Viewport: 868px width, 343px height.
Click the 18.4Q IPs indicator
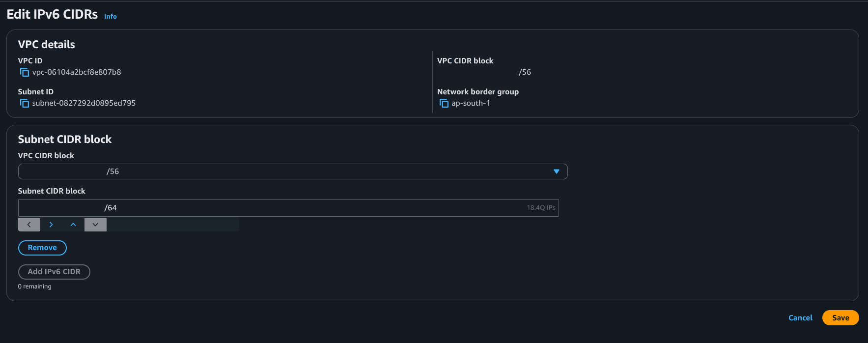point(541,208)
